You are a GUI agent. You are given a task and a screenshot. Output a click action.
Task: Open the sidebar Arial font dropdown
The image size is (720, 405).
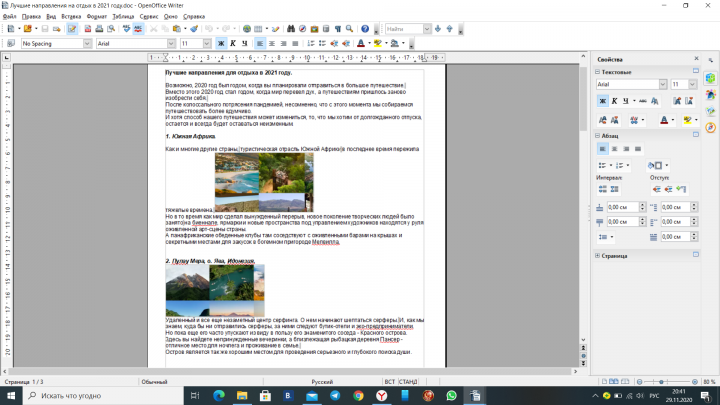click(x=663, y=84)
